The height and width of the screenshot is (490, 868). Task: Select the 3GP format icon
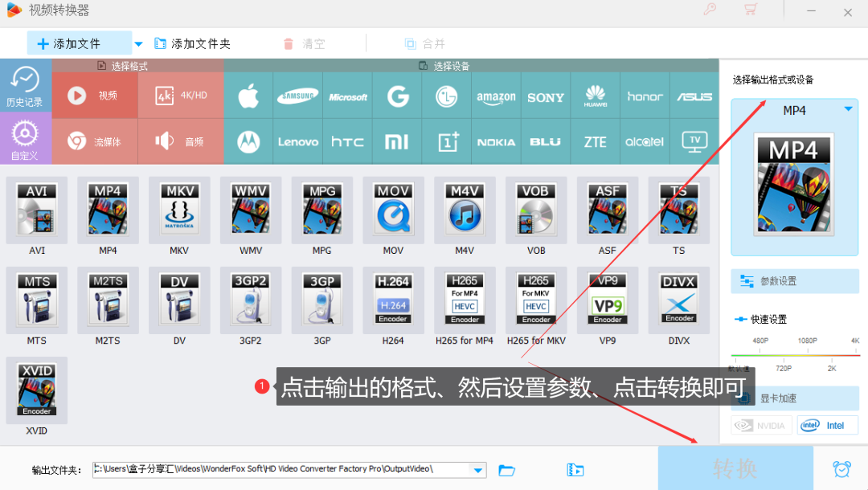[x=322, y=300]
